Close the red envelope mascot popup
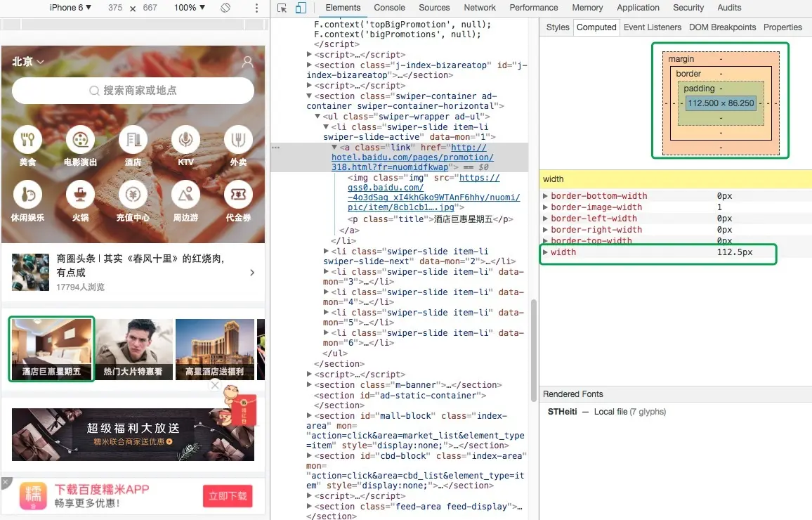Viewport: 812px width, 520px height. tap(215, 385)
